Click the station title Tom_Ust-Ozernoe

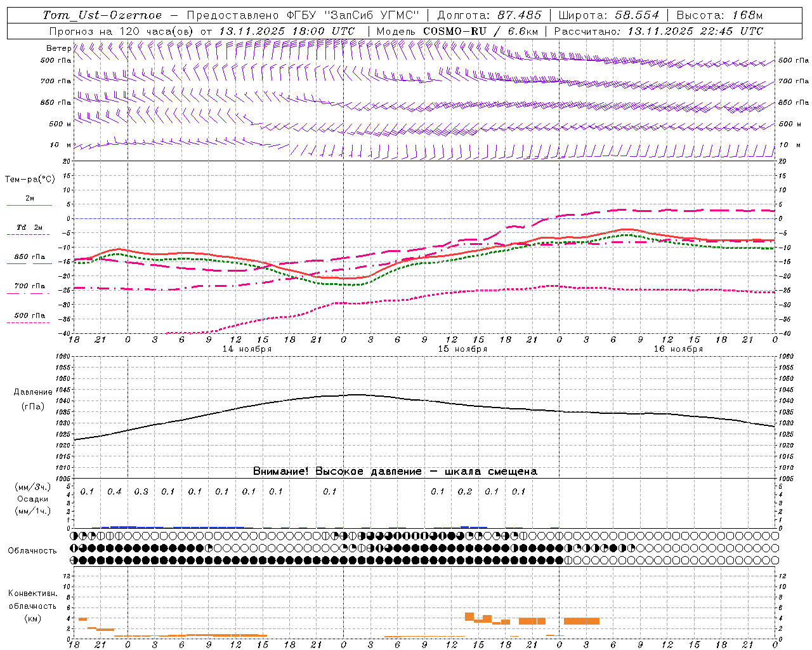click(x=102, y=15)
